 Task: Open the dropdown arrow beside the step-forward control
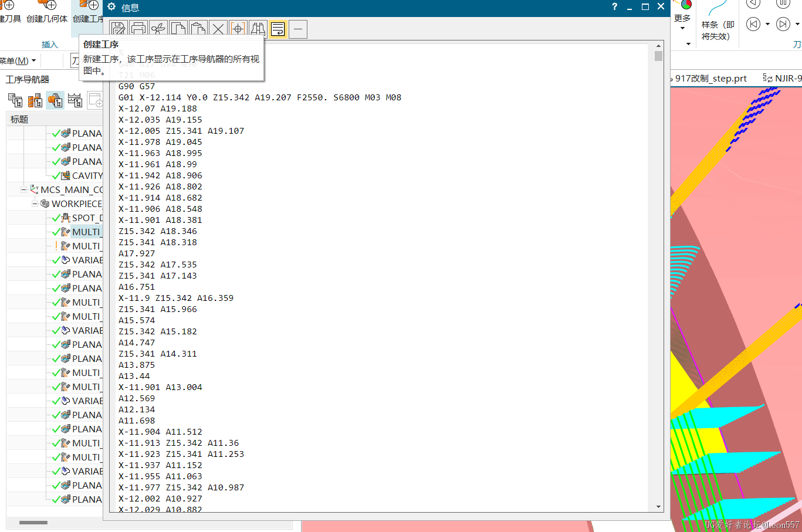[797, 25]
